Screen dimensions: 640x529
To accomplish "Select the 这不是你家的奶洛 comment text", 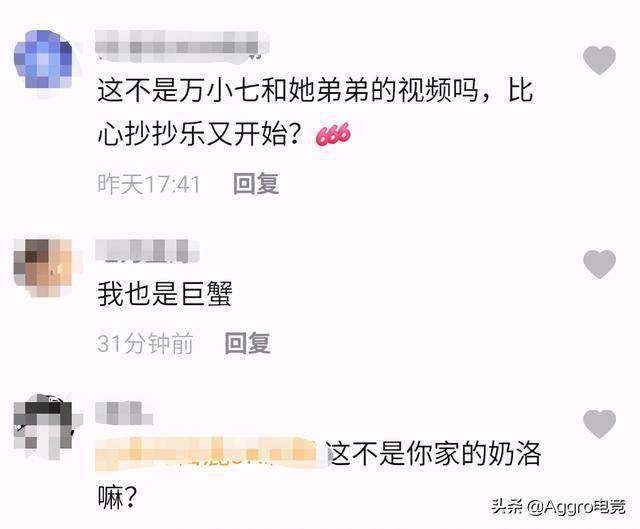I will (x=319, y=474).
